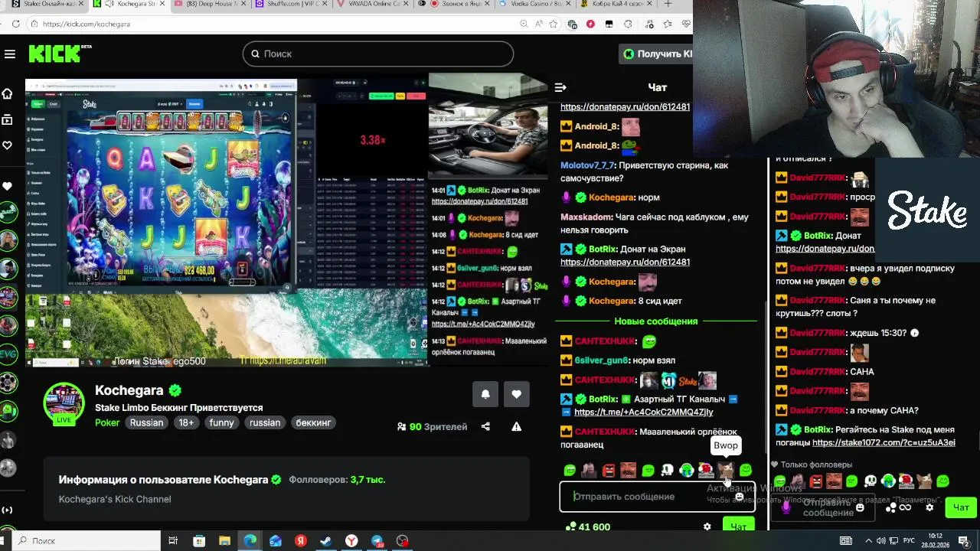This screenshot has width=980, height=551.
Task: Click username Maxskadom in chat
Action: tap(586, 217)
